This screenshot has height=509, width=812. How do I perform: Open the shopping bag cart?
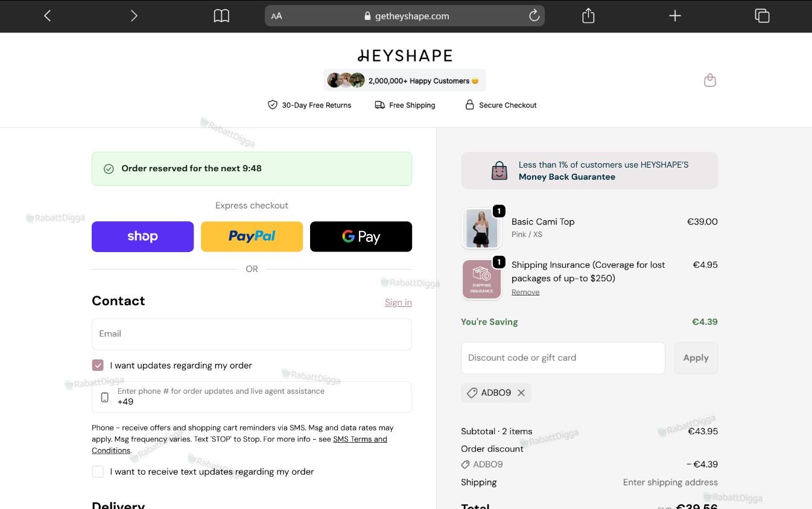click(x=710, y=80)
